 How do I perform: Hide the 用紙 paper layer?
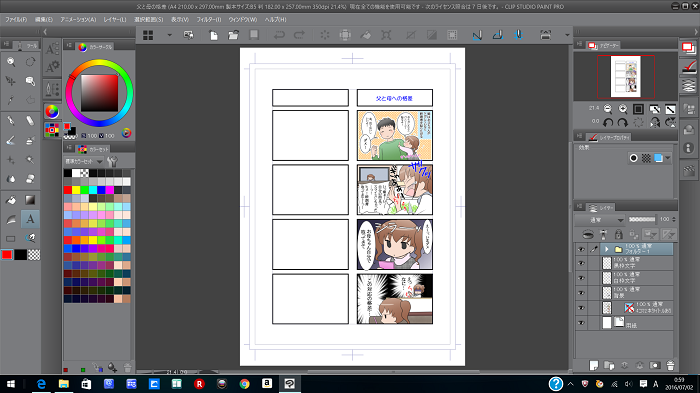581,323
